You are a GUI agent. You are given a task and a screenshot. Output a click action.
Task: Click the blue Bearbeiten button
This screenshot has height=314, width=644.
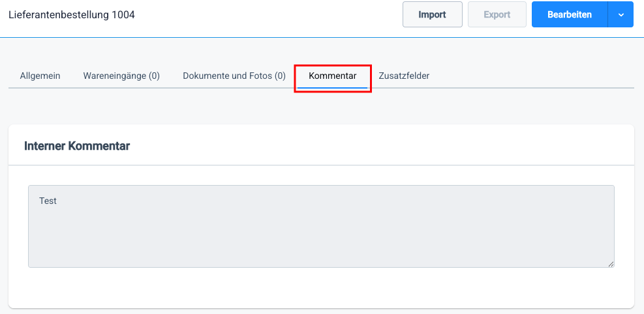(570, 14)
